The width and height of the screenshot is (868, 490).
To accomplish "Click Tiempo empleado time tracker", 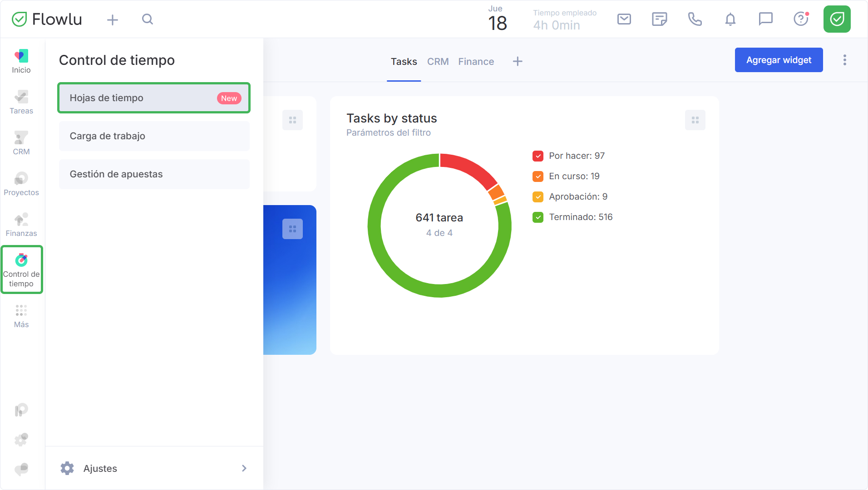I will (564, 20).
